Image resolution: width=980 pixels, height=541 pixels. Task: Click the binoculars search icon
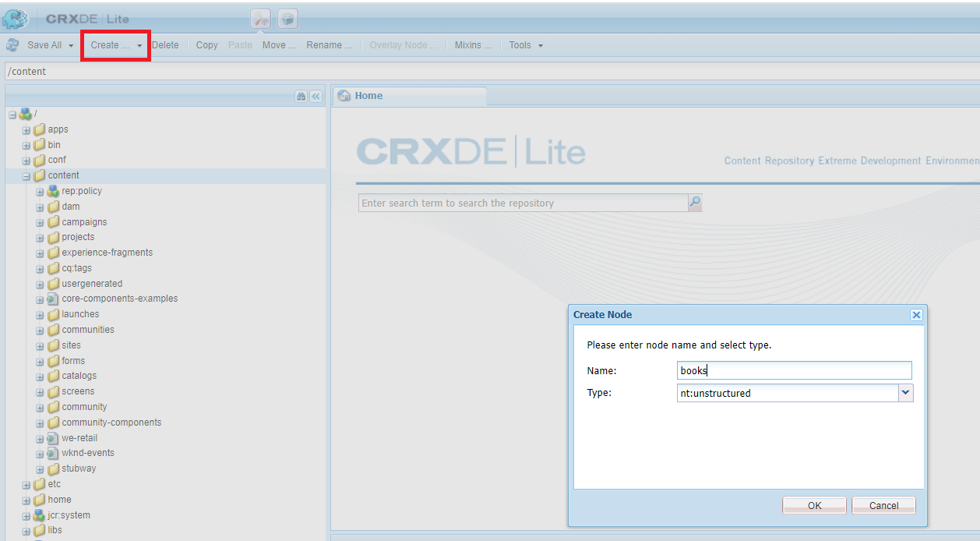point(301,96)
